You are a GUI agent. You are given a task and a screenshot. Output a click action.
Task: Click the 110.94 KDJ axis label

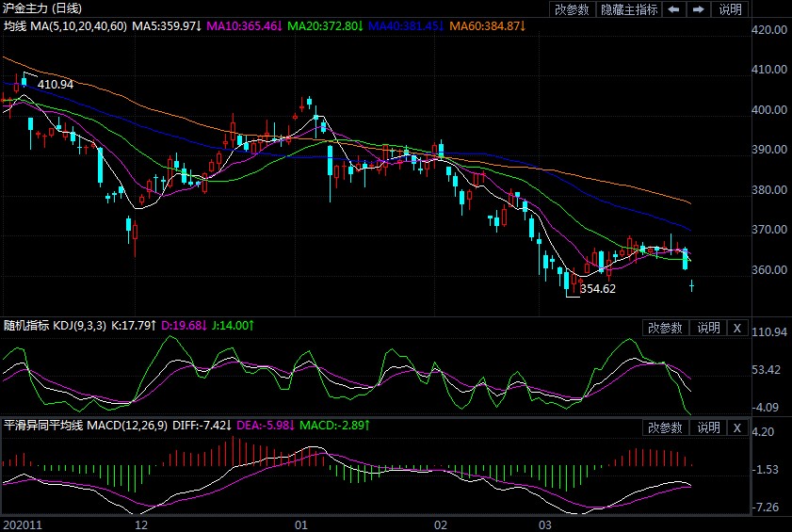[x=769, y=332]
